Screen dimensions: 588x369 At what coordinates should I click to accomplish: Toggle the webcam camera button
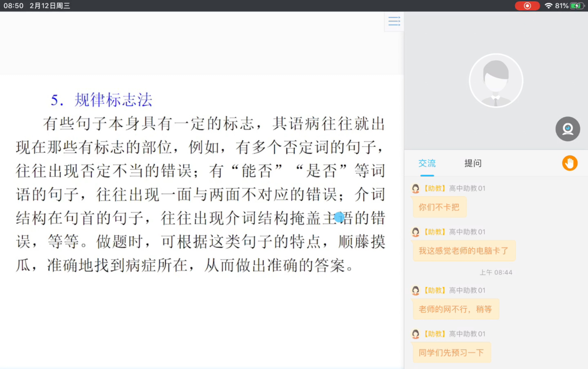point(568,129)
